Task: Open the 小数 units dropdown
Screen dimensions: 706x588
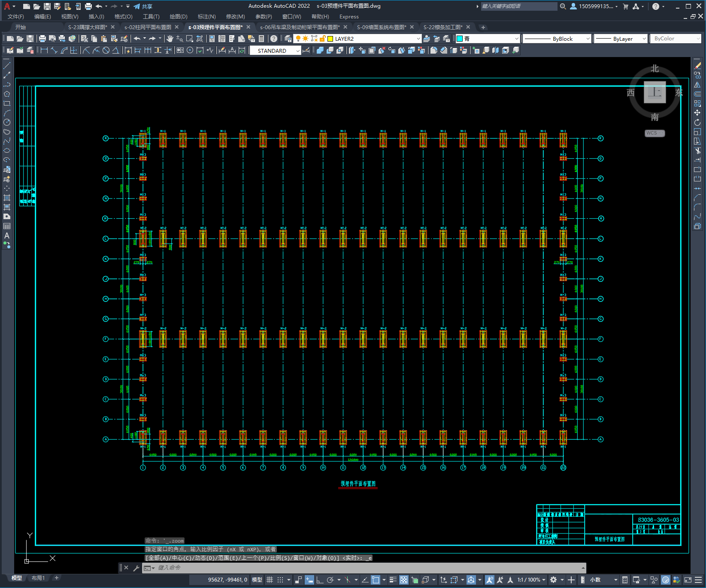Action: (x=604, y=580)
